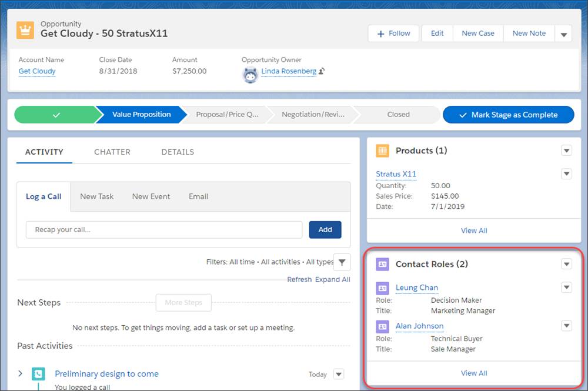The height and width of the screenshot is (391, 588).
Task: Click the $145.00 sales price value
Action: click(x=445, y=196)
